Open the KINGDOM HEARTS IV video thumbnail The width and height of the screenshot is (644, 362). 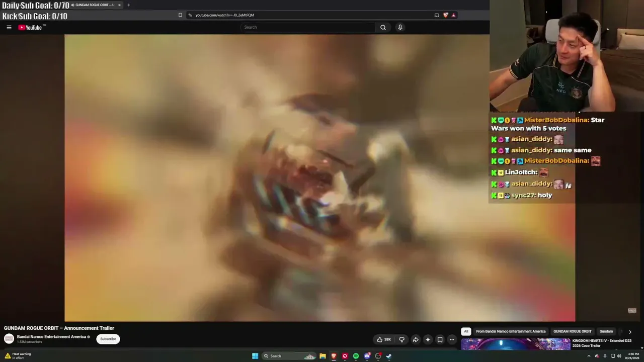[x=516, y=344]
